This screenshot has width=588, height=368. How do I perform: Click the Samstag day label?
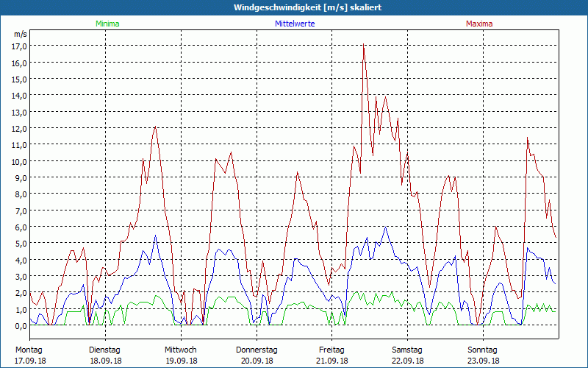pos(407,350)
